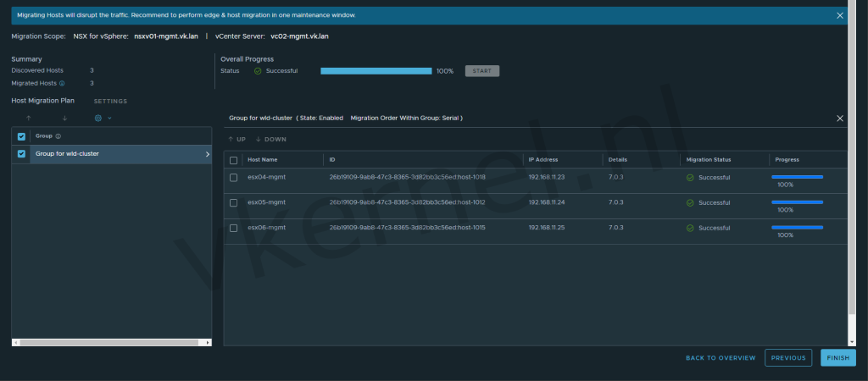Toggle the checkbox for host esx05-mgmt

point(233,203)
